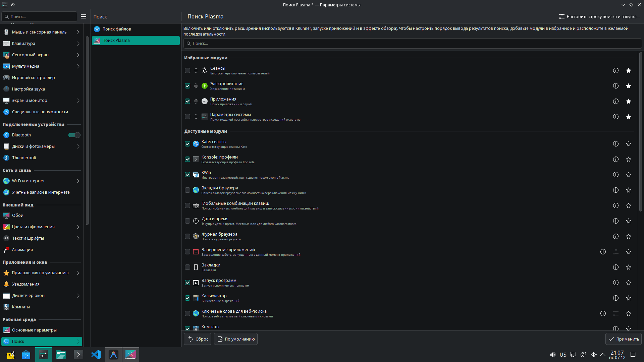The width and height of the screenshot is (644, 362).
Task: Add Kate: сеансы to favorites
Action: point(628,144)
